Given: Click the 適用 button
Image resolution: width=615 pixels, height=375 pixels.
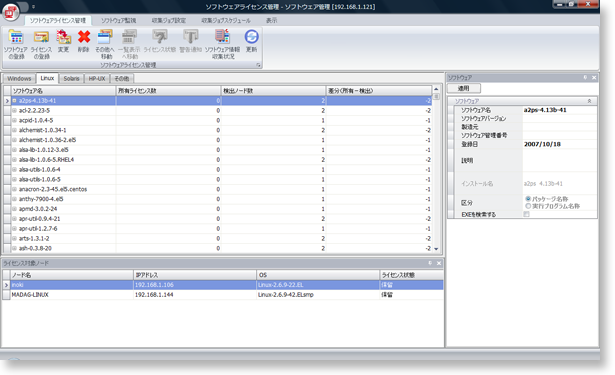Looking at the screenshot, I should 464,89.
